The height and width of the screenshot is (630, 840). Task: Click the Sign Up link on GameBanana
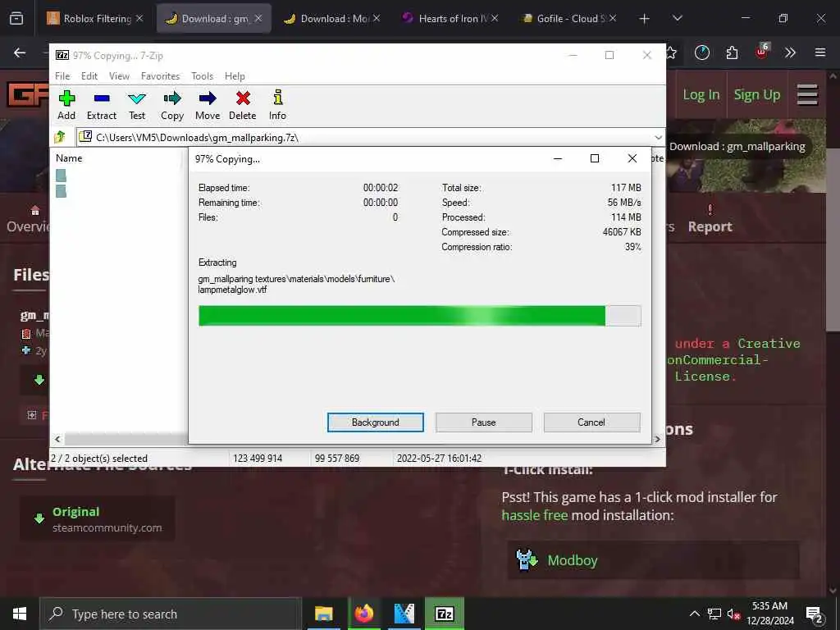[756, 95]
